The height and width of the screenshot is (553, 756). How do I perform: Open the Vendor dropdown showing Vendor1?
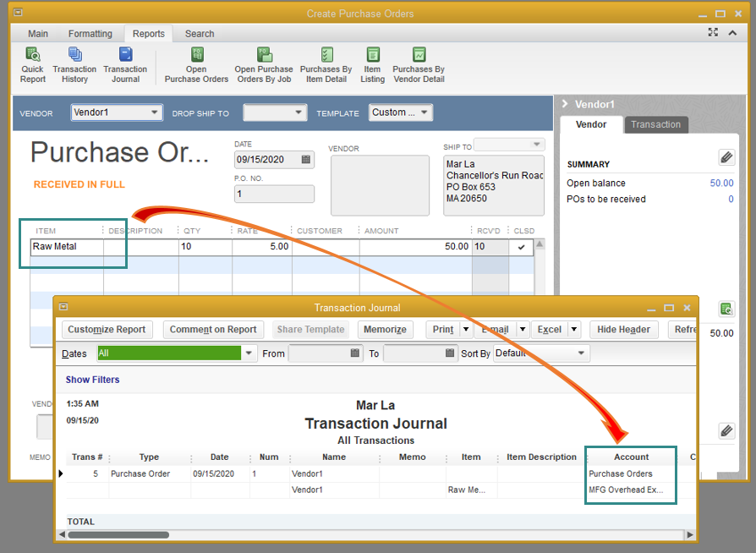pyautogui.click(x=154, y=112)
